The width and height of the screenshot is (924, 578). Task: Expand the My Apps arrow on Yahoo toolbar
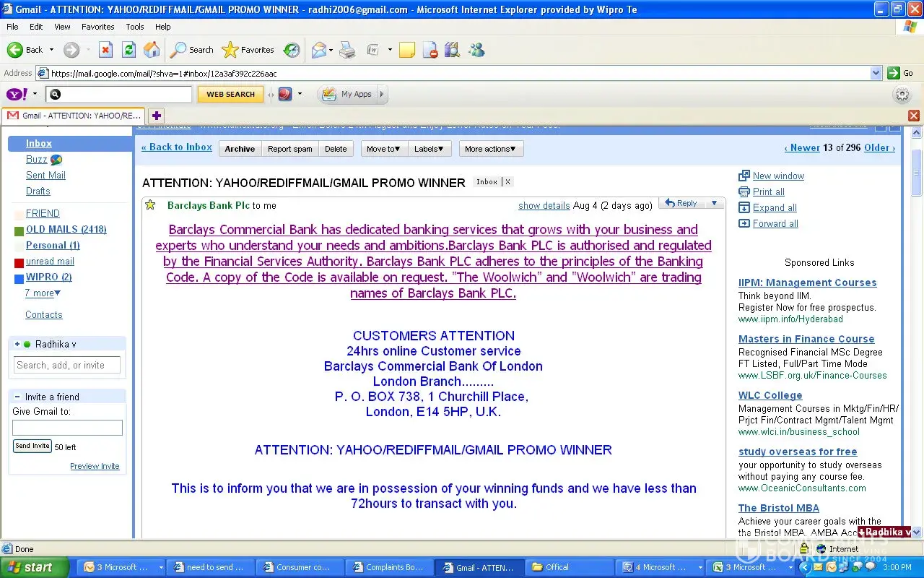coord(382,94)
